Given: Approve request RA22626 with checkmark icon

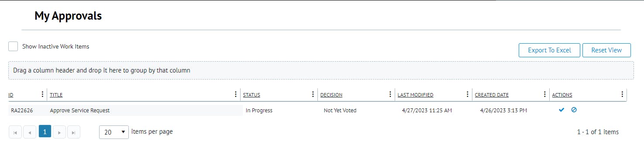Looking at the screenshot, I should [x=561, y=110].
